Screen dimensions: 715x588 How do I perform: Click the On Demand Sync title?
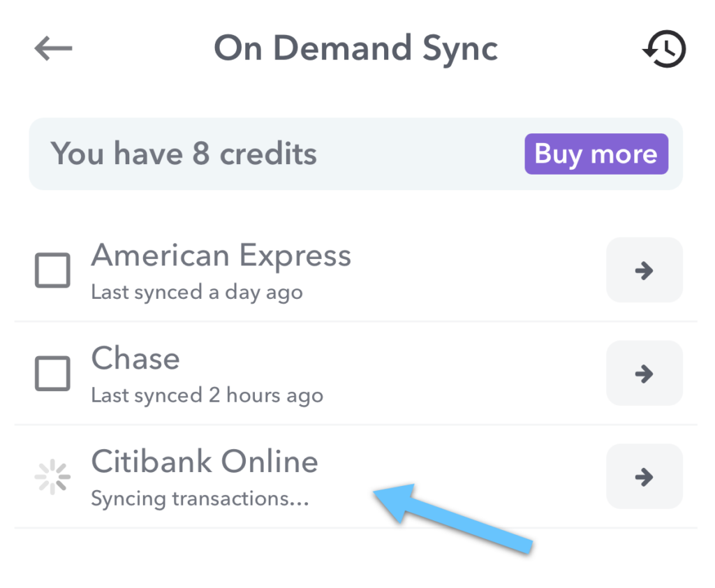click(x=356, y=48)
